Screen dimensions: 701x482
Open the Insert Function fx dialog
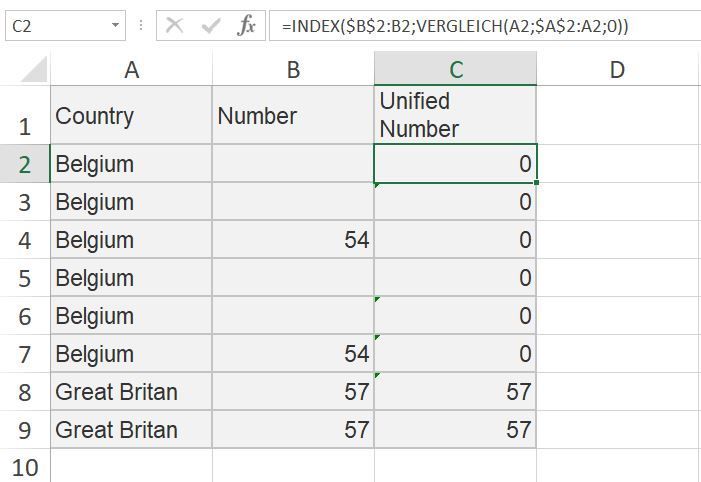click(x=246, y=26)
